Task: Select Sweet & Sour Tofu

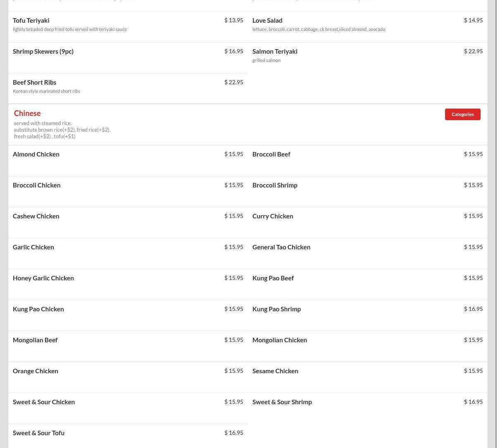Action: click(x=38, y=433)
